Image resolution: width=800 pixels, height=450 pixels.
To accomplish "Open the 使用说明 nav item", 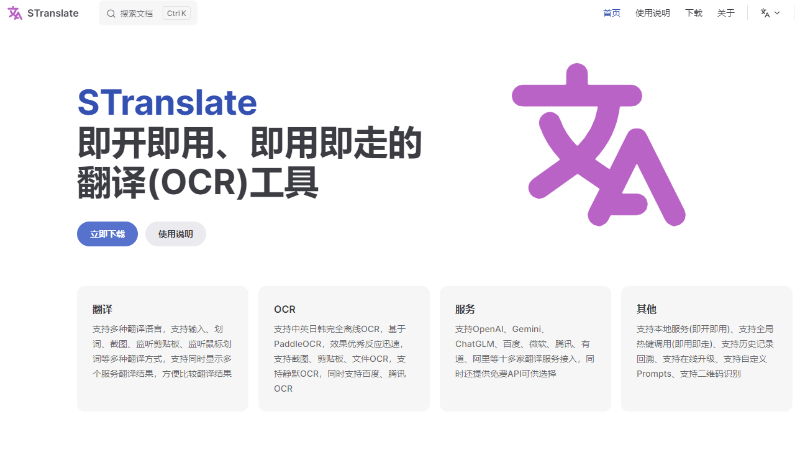I will click(x=652, y=13).
